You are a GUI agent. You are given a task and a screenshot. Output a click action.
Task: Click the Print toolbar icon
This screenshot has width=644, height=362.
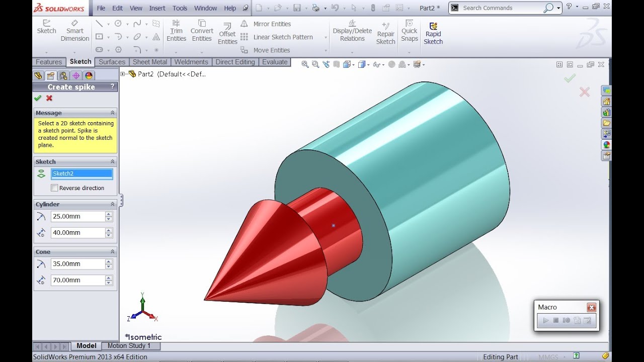(316, 8)
